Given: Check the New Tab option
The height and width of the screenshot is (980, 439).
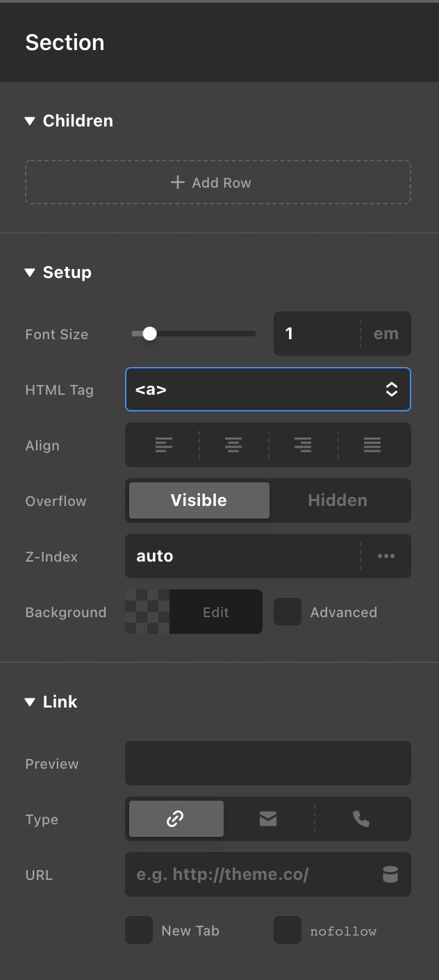Looking at the screenshot, I should click(139, 930).
